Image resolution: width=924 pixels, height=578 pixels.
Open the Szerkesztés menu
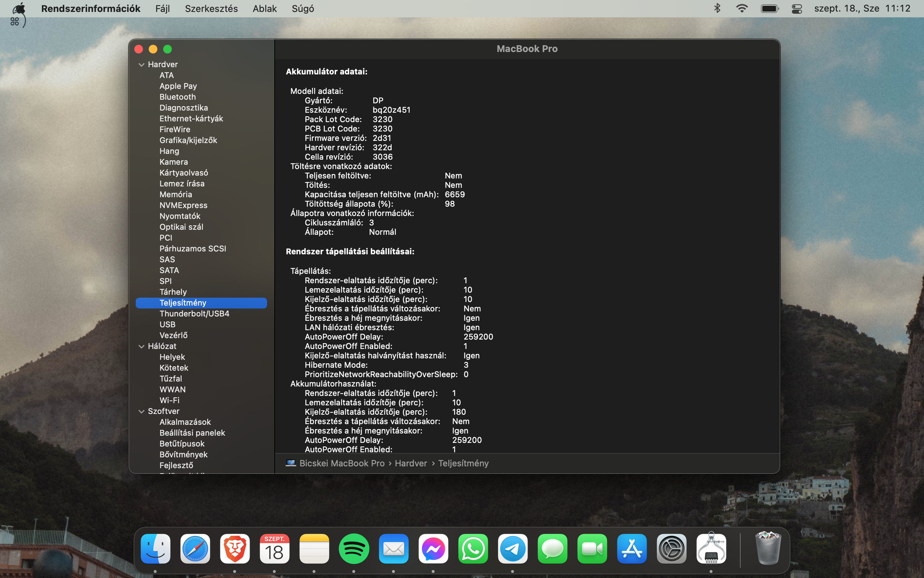point(211,8)
